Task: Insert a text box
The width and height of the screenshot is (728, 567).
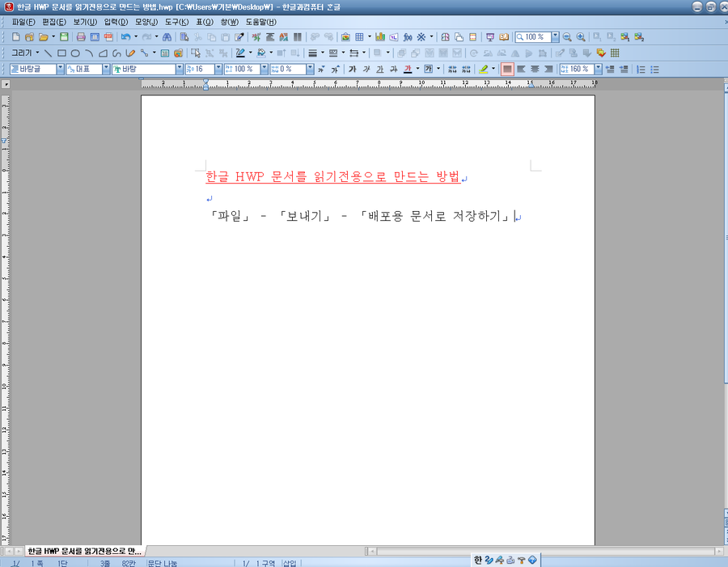Action: (x=164, y=53)
